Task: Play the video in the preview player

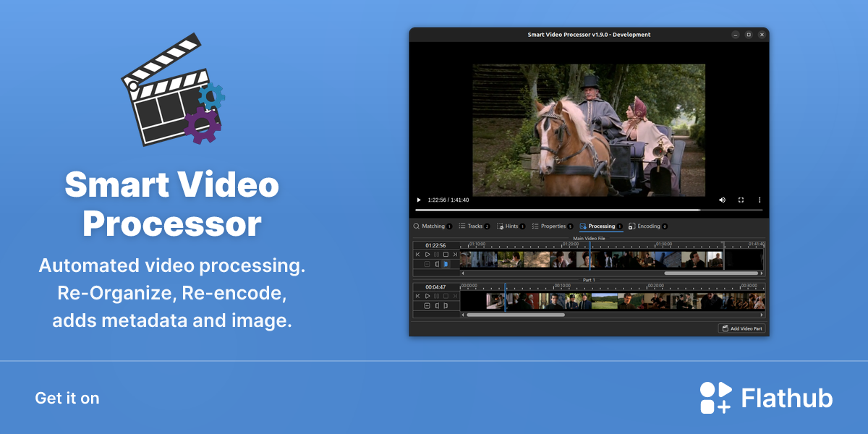Action: pos(418,200)
